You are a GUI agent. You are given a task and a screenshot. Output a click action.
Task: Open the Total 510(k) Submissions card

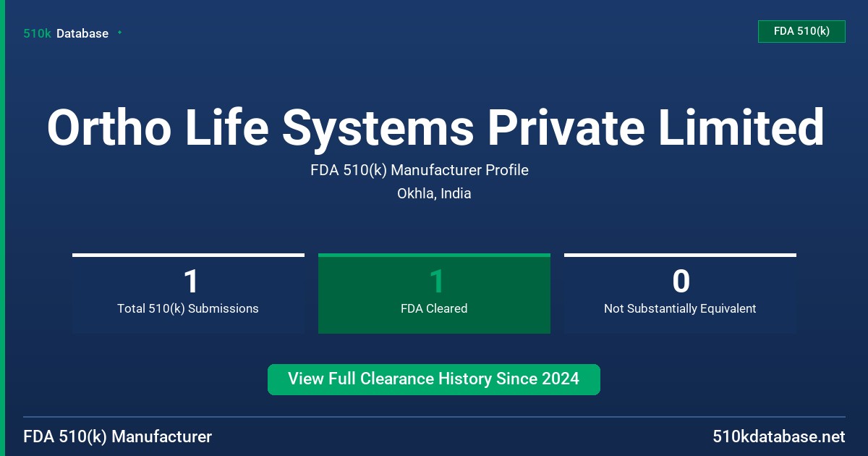[188, 293]
